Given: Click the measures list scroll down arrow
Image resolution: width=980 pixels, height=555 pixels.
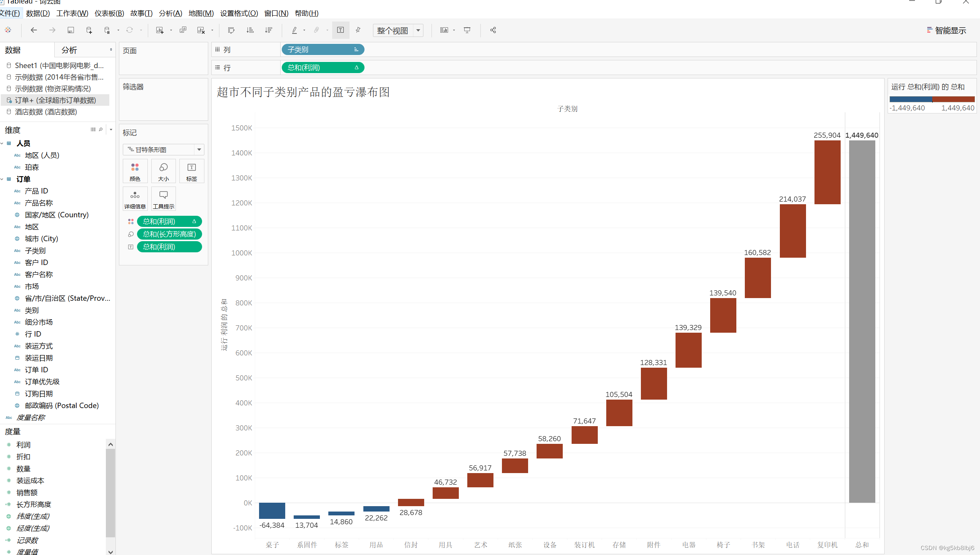Looking at the screenshot, I should (x=110, y=552).
